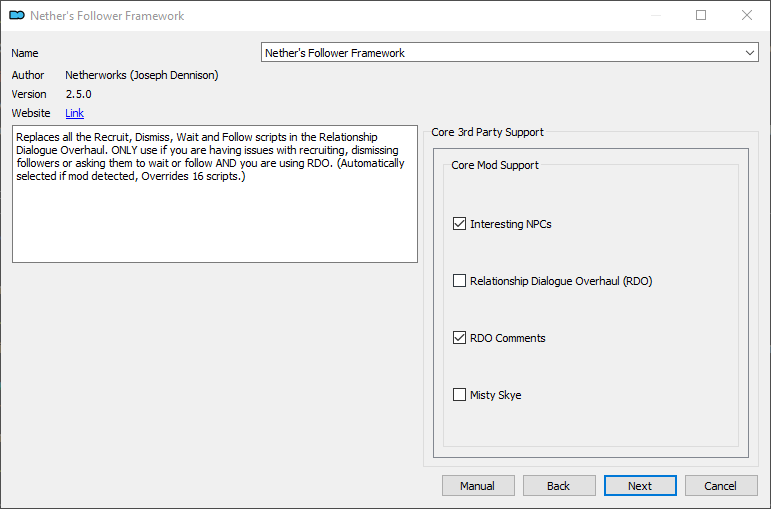Click the Website label
This screenshot has height=509, width=771.
(x=31, y=113)
